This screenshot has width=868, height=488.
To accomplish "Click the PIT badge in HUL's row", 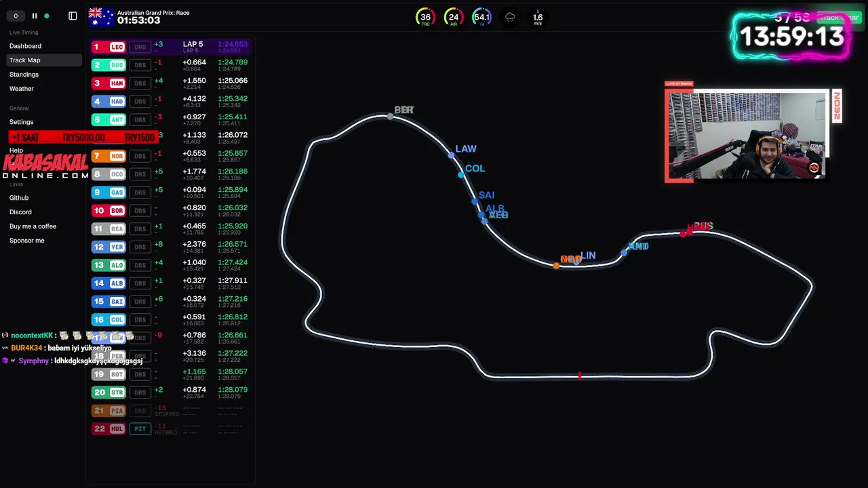I will coord(140,429).
